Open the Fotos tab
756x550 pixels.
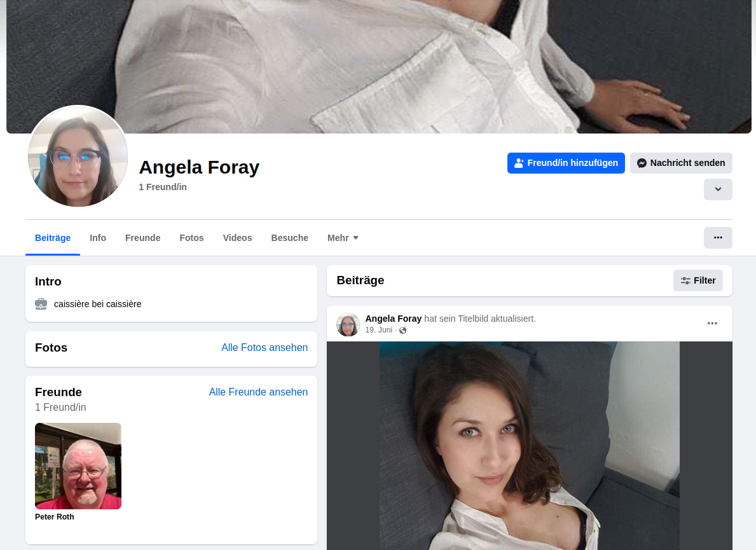click(191, 238)
